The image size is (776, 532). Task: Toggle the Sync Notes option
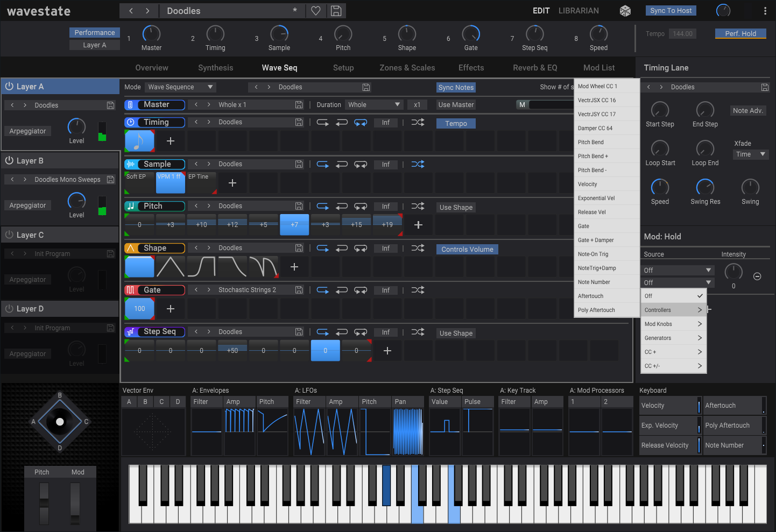456,88
